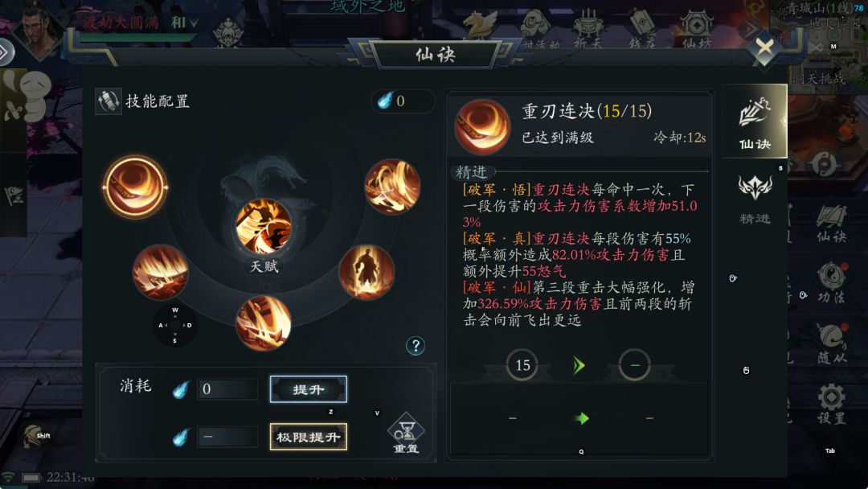
Task: Select the bottom crossed-blades skill icon
Action: tap(264, 323)
